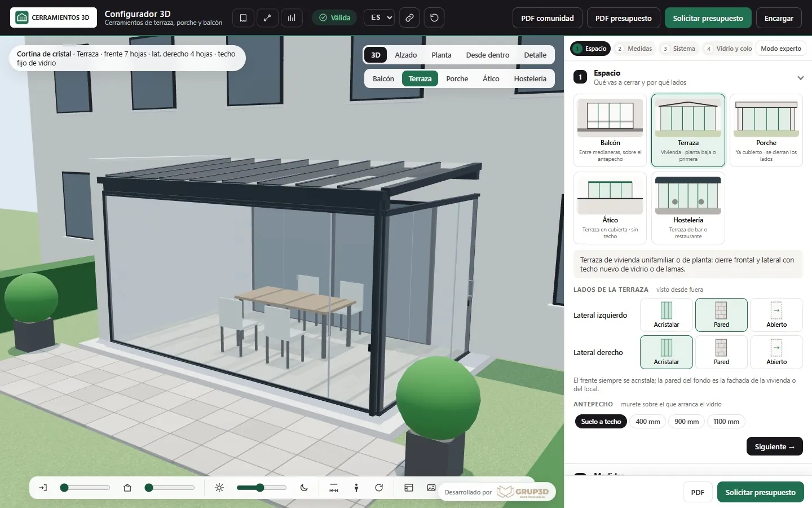Click the receipt icon in the top bar
The width and height of the screenshot is (812, 508).
click(x=243, y=17)
